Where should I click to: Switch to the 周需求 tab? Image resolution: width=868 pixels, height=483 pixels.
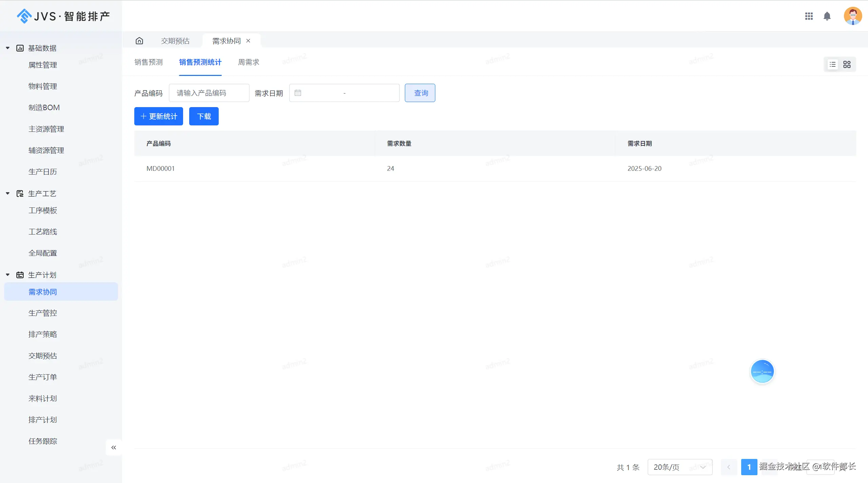point(248,62)
